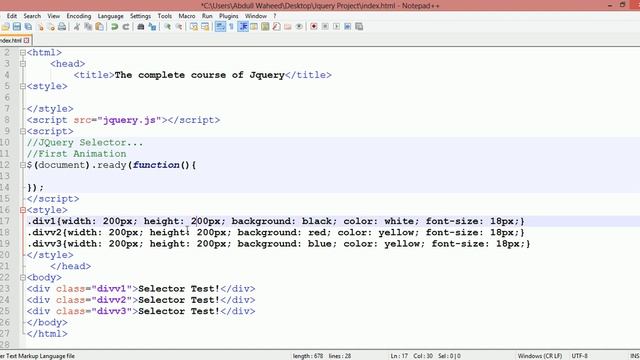This screenshot has height=360, width=640.
Task: Paste clipboard with the Paste toolbar icon
Action: (x=99, y=27)
